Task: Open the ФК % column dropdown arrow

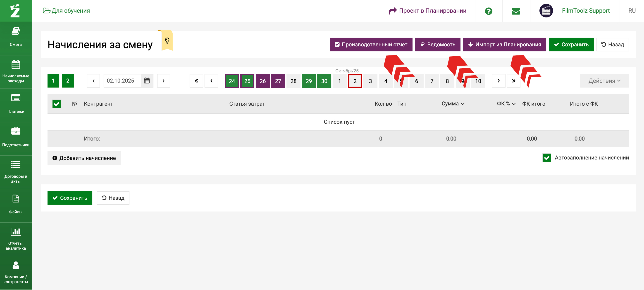Action: pos(514,104)
